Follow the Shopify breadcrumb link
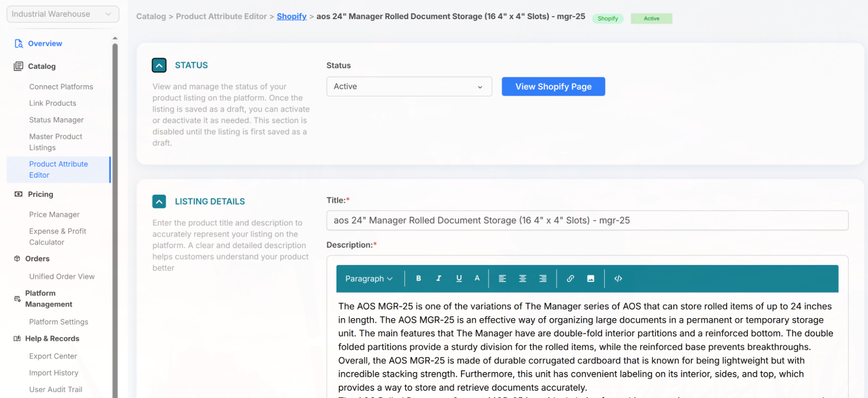The width and height of the screenshot is (868, 398). click(292, 17)
